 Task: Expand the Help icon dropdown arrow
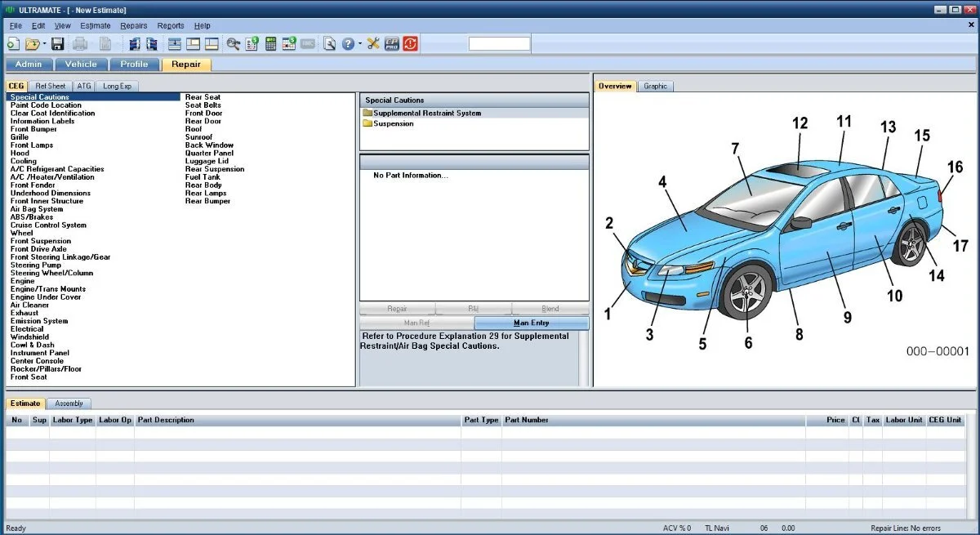[x=359, y=44]
